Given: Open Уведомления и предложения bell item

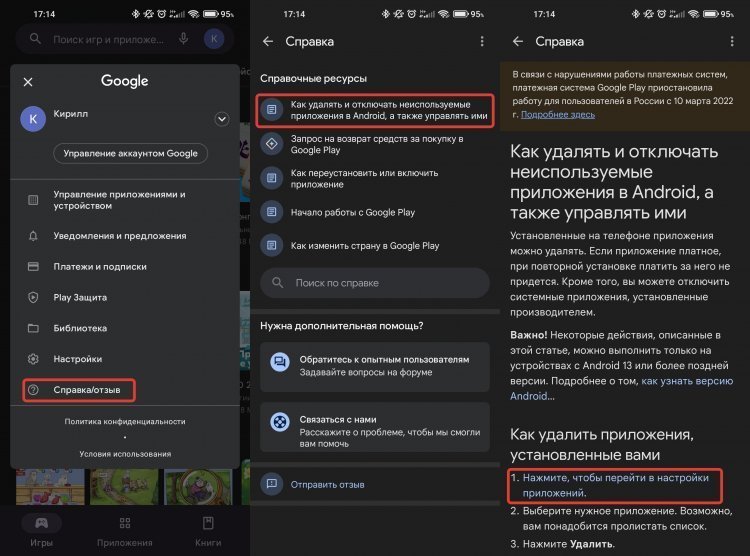Looking at the screenshot, I should pos(124,236).
